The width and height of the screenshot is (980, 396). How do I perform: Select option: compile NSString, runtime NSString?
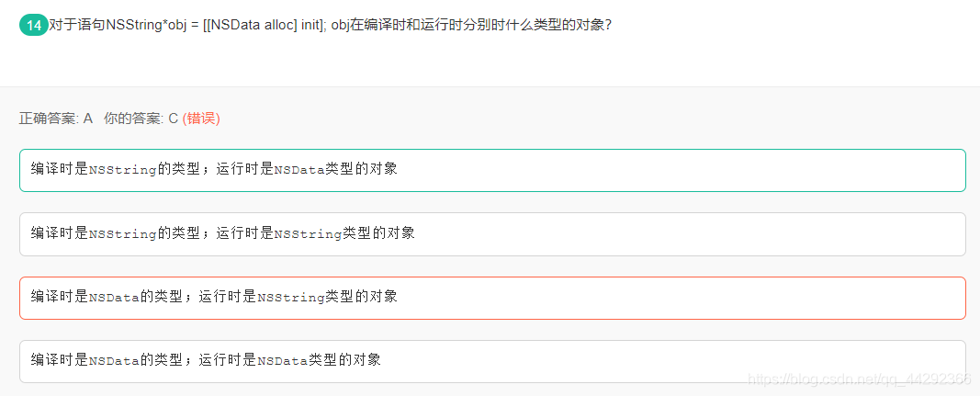coord(492,234)
